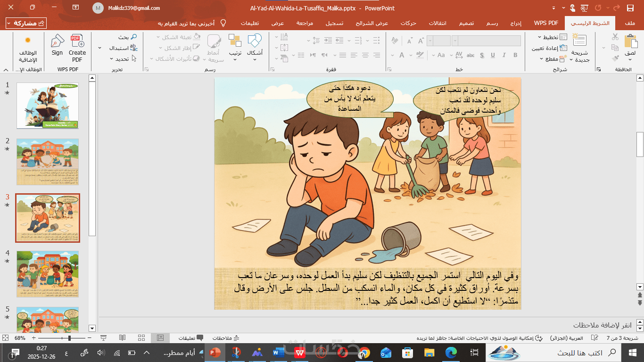Open the Shape Effects (تأثيرات الأشكال) dropdown

pyautogui.click(x=175, y=59)
